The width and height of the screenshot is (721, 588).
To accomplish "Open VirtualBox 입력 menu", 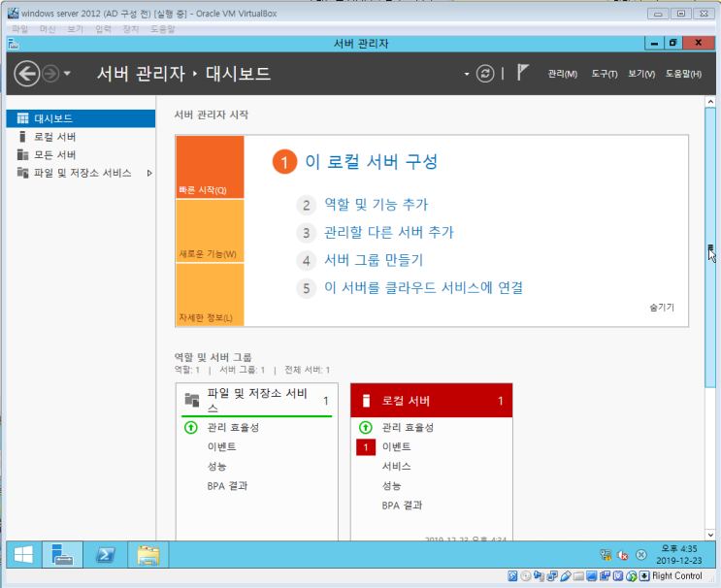I will (x=103, y=29).
